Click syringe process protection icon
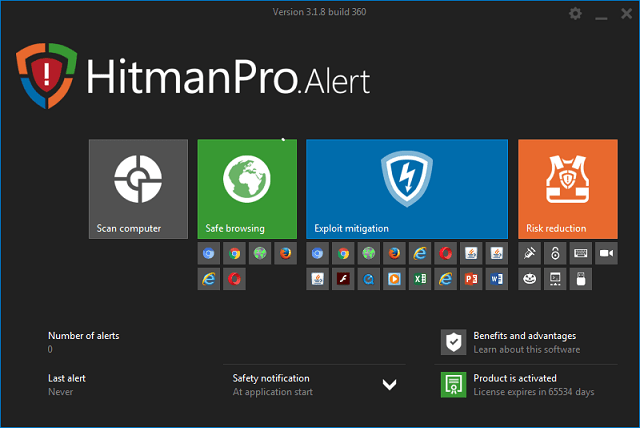The image size is (640, 428). tap(529, 253)
